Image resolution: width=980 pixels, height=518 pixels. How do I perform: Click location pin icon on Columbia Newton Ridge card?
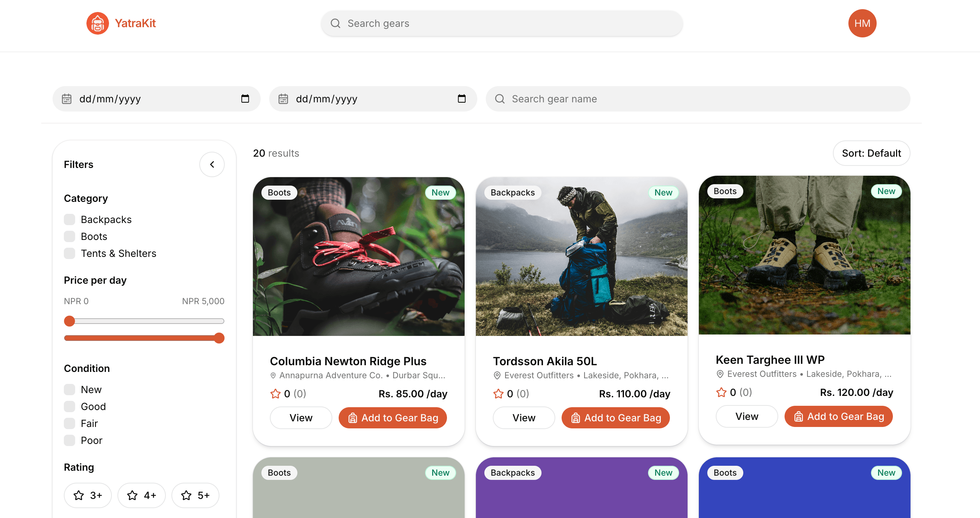[273, 375]
